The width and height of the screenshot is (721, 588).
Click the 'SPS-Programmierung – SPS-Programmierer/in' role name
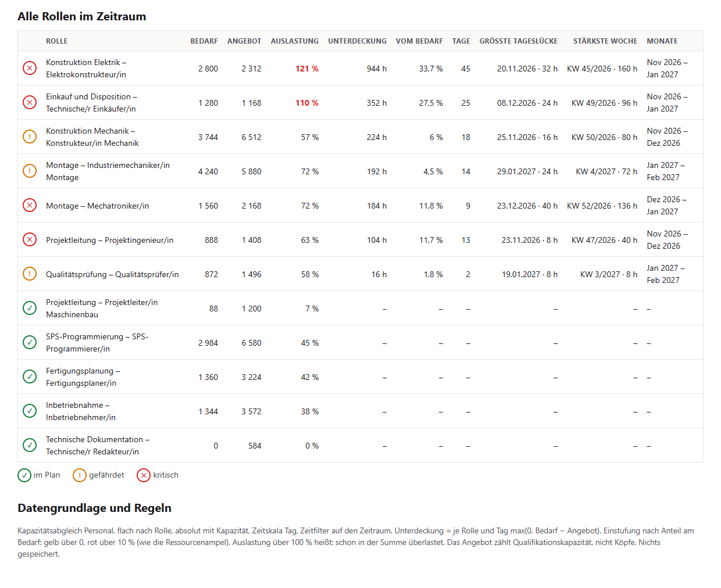97,343
